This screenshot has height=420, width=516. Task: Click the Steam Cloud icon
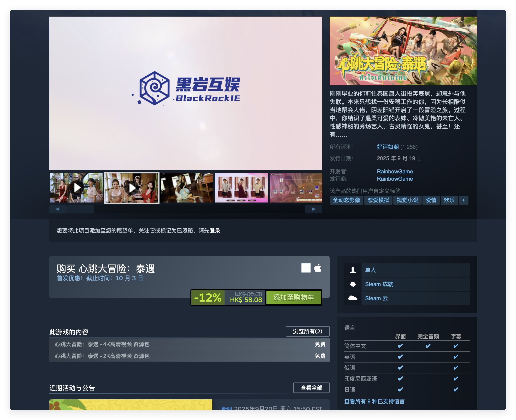[x=353, y=298]
